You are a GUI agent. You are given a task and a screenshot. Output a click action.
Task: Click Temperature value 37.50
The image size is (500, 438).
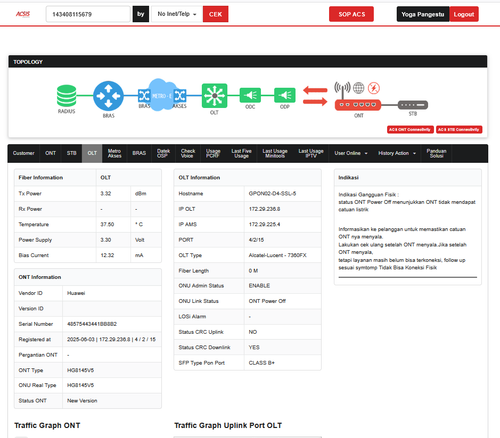[x=107, y=224]
